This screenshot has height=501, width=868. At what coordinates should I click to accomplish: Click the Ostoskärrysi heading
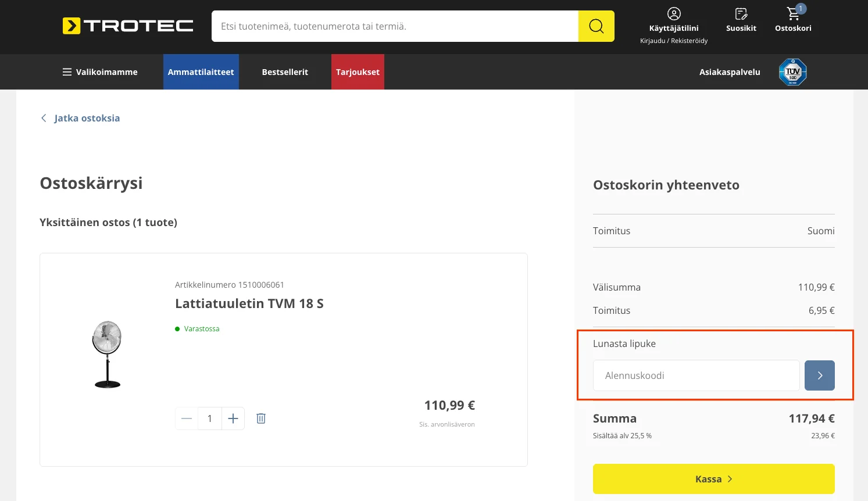tap(91, 183)
